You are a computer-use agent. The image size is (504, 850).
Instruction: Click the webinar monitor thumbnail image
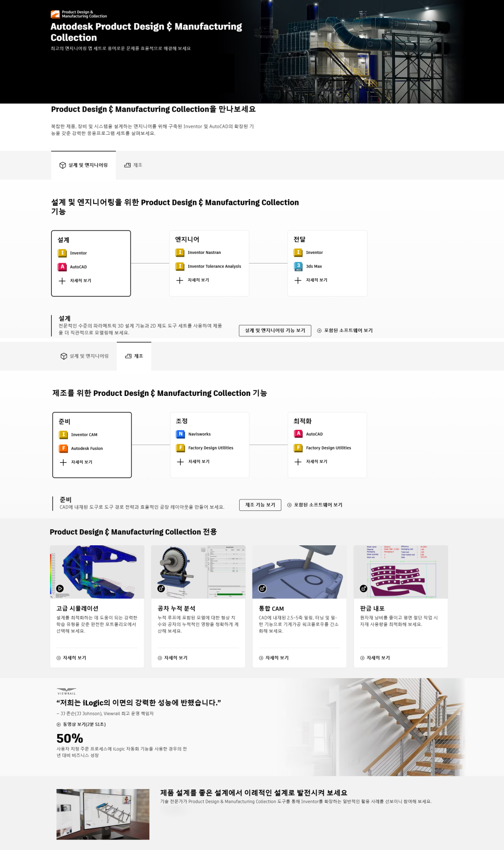(103, 814)
